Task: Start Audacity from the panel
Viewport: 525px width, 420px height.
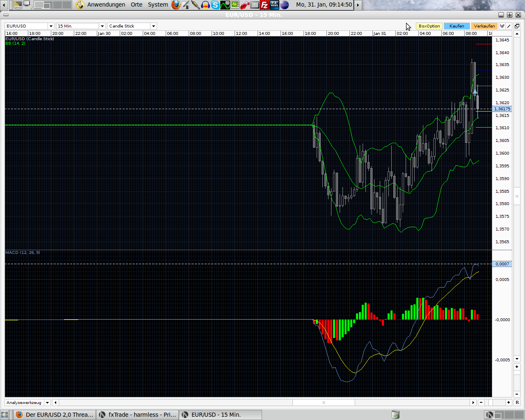Action: [205, 5]
